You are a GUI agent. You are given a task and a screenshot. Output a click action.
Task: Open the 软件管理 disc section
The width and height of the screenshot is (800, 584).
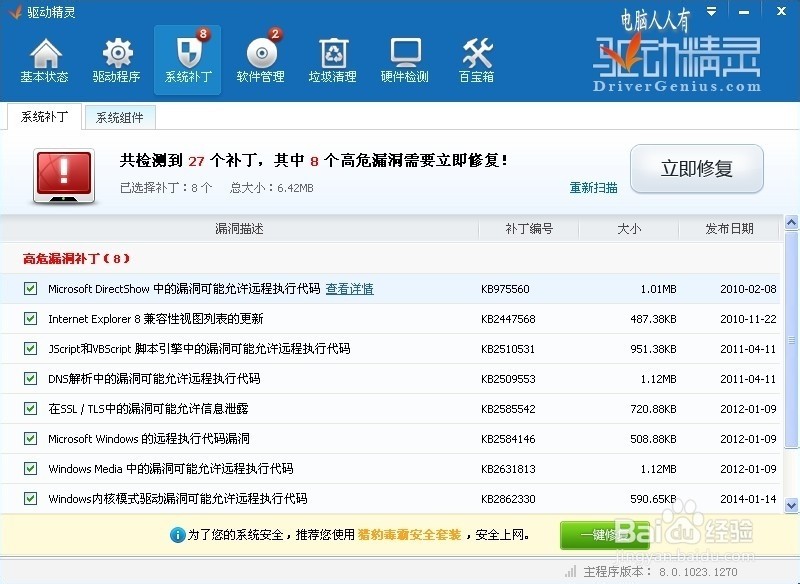pos(261,61)
